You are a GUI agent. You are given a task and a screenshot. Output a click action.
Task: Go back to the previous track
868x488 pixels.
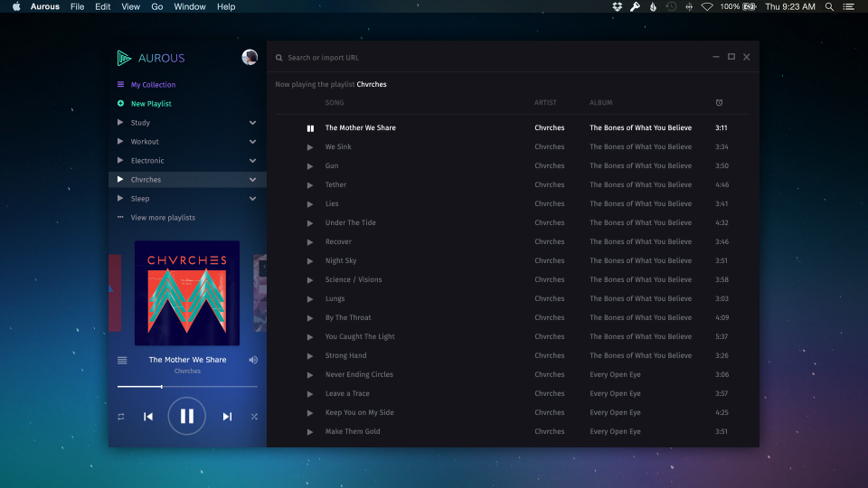(x=148, y=417)
